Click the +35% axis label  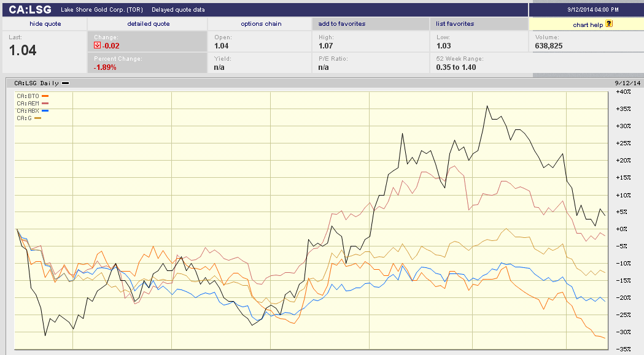pos(623,109)
